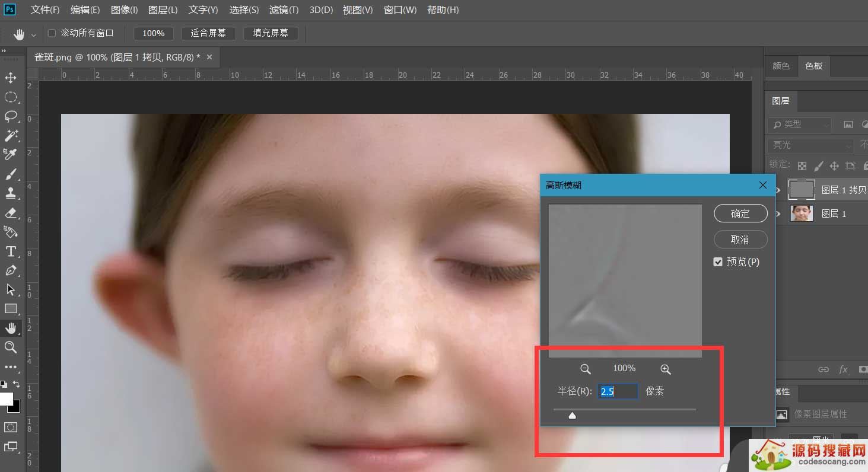
Task: Select the Move tool
Action: pyautogui.click(x=11, y=78)
